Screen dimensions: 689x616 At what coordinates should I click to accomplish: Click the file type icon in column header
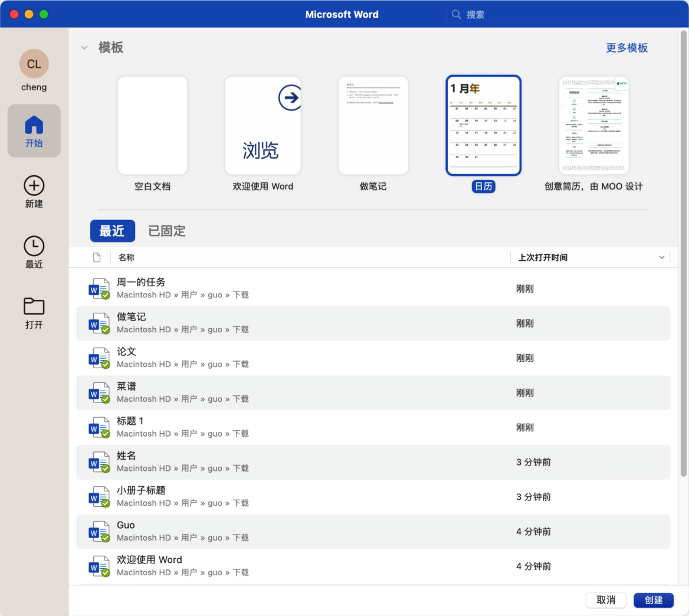click(x=97, y=258)
